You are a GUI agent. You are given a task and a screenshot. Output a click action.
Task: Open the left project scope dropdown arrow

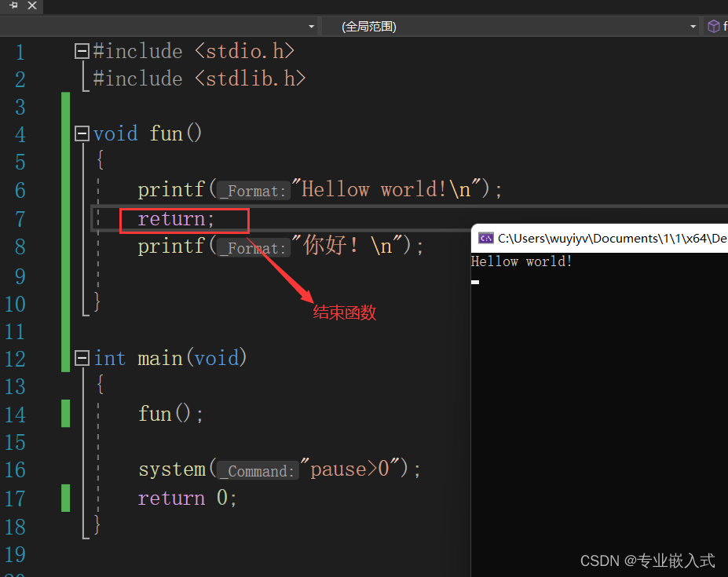(x=312, y=27)
